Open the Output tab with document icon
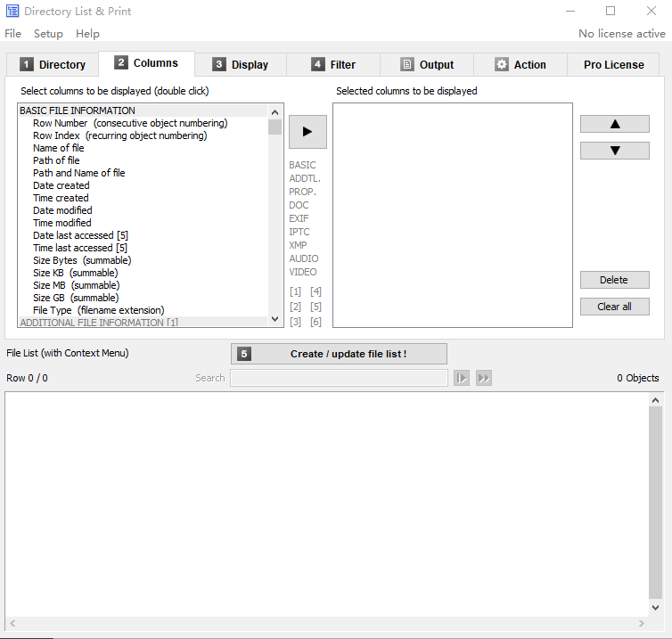This screenshot has height=639, width=672. coord(426,65)
